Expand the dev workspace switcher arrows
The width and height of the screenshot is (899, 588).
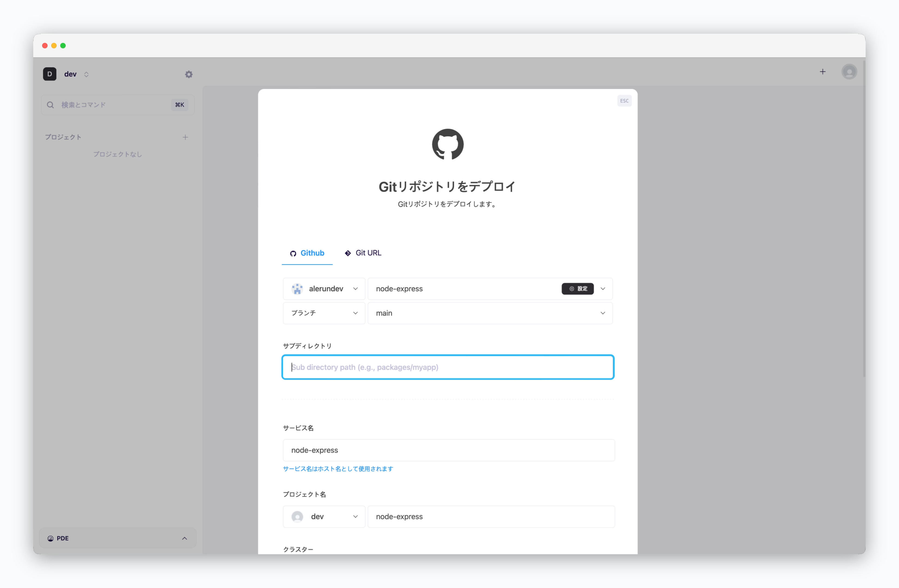coord(87,74)
